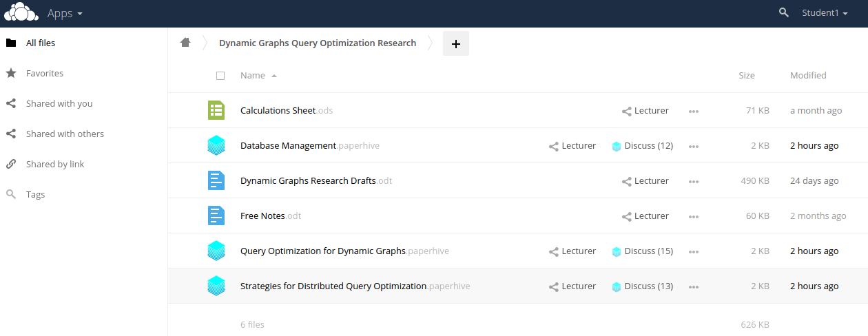868x336 pixels.
Task: Open Discuss (15) for Query Optimization for Dynamic Graphs
Action: coord(643,251)
